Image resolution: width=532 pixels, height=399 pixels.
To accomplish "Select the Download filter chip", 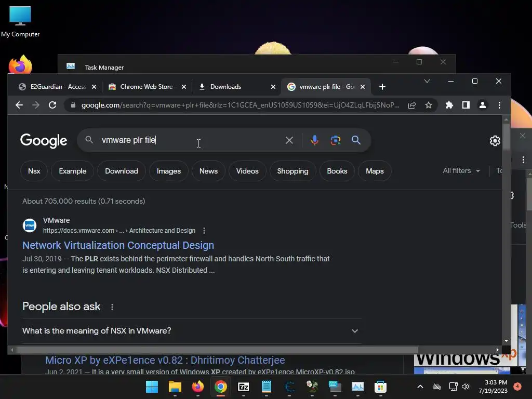I will 122,171.
